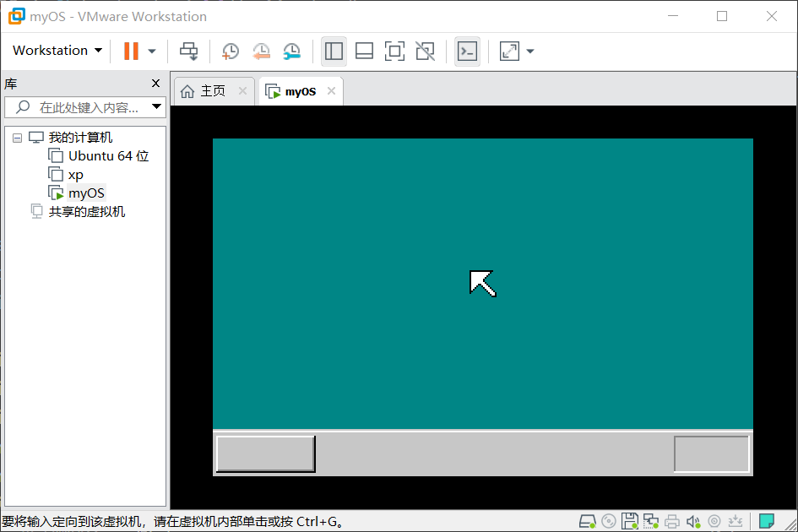Click the network adapter status icon
The image size is (798, 532).
click(x=651, y=521)
